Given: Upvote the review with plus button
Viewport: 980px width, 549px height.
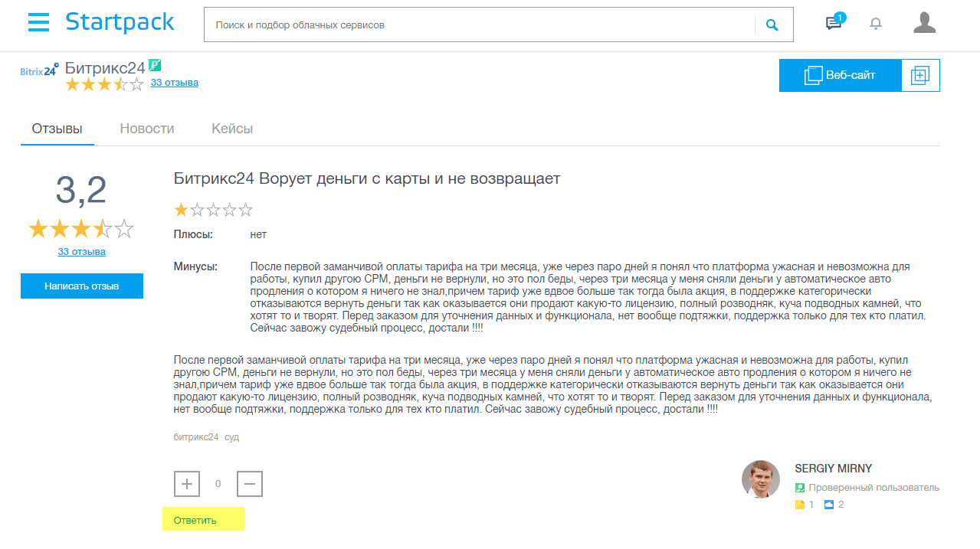Looking at the screenshot, I should pos(187,484).
